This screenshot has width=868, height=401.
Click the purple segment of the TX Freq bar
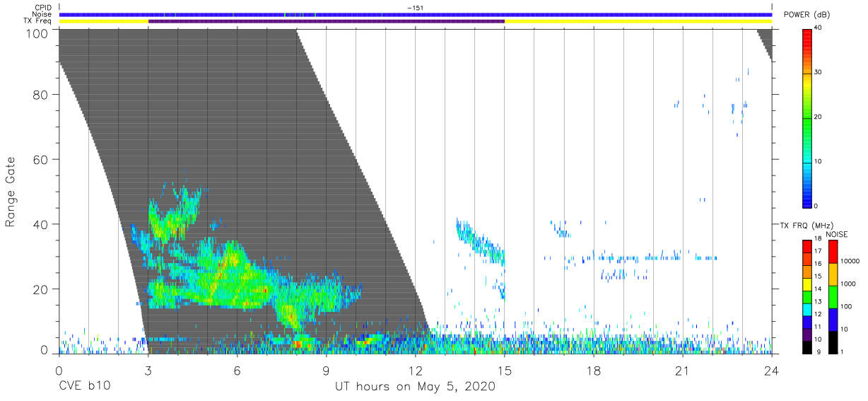[x=327, y=21]
